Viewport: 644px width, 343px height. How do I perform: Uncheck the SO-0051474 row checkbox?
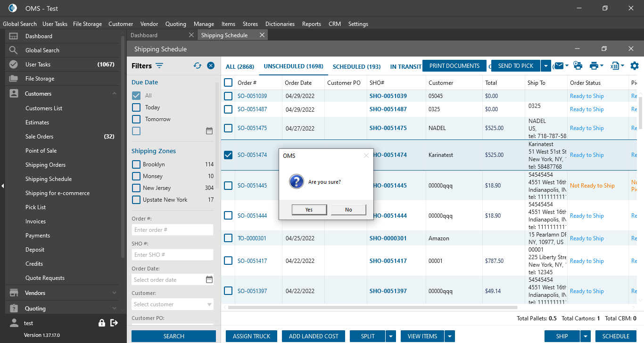[x=228, y=155]
